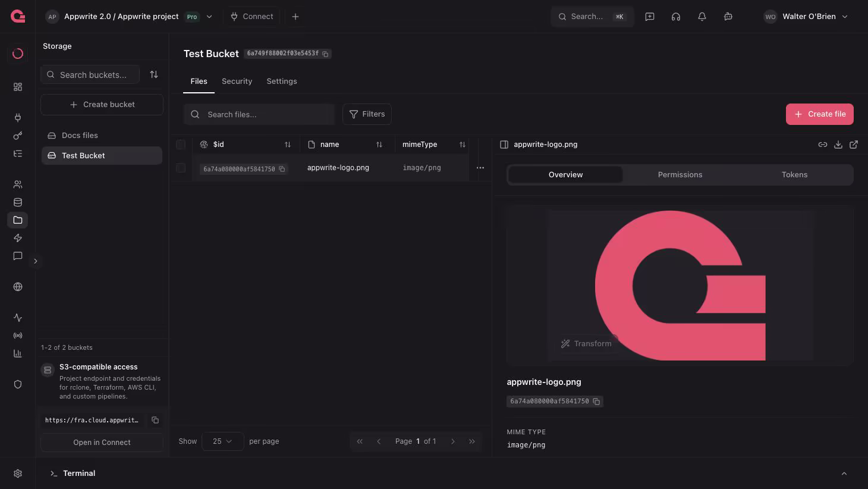Click the Create file button
Screen dimensions: 868x489
pos(820,114)
